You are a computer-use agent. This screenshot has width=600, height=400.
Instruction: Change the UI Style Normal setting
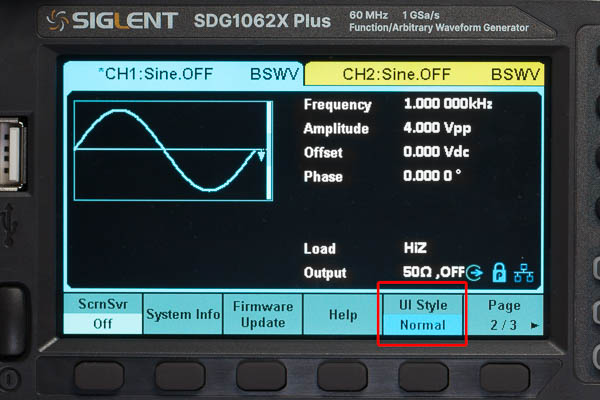click(423, 314)
